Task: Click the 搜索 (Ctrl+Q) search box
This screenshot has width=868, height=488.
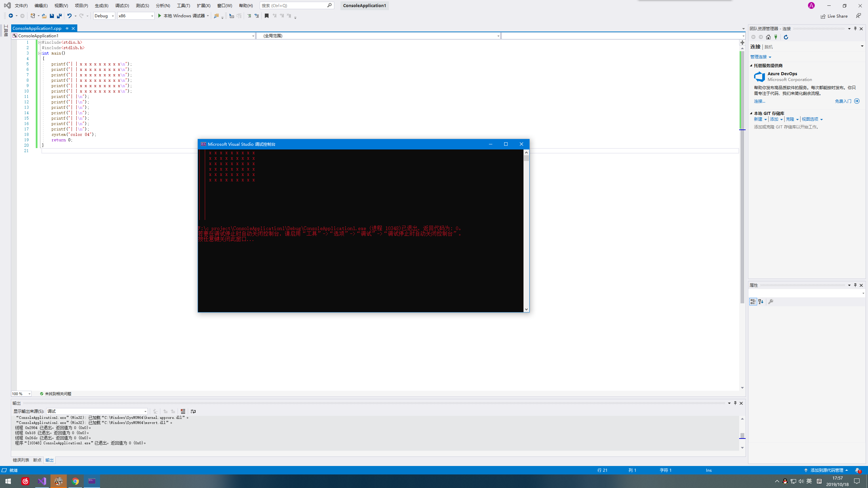Action: point(294,6)
